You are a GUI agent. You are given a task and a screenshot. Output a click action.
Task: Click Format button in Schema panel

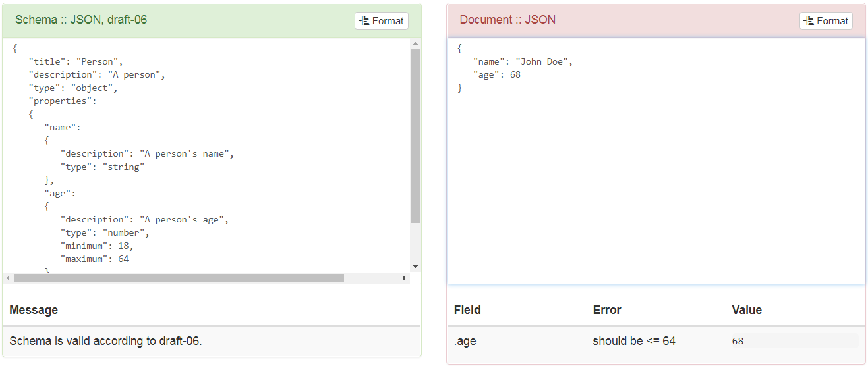(x=382, y=20)
